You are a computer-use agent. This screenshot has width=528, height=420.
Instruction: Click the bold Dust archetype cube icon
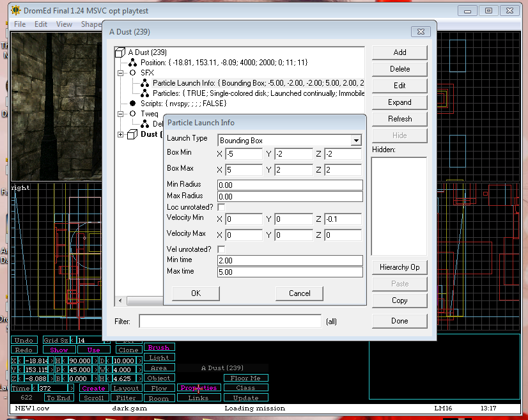coord(132,134)
